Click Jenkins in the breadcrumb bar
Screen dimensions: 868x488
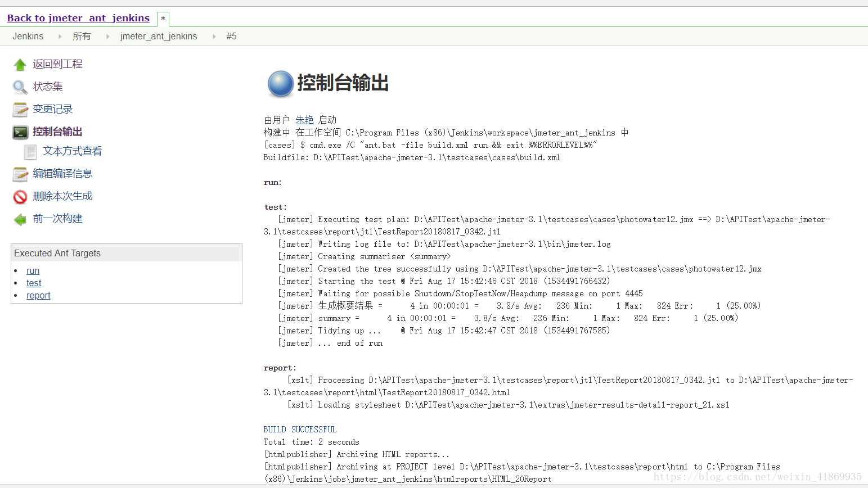[x=28, y=36]
